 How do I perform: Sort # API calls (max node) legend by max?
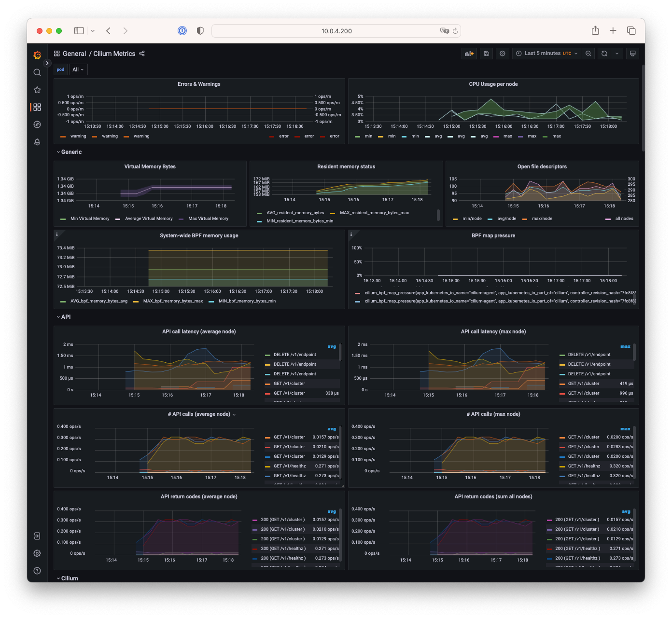click(625, 429)
